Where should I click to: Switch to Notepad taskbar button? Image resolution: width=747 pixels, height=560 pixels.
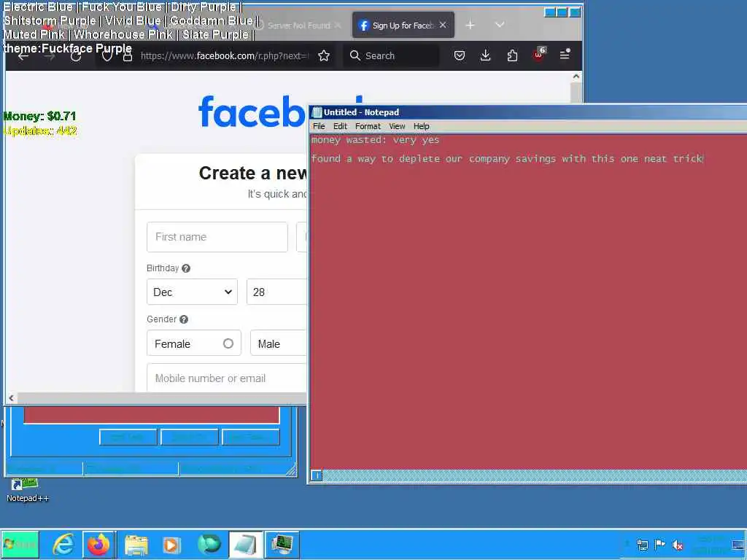point(246,544)
